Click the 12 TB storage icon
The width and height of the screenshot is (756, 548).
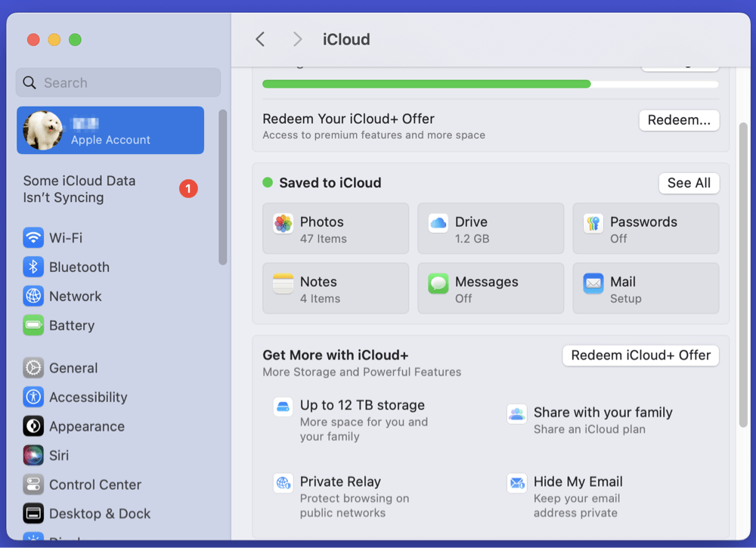point(283,407)
